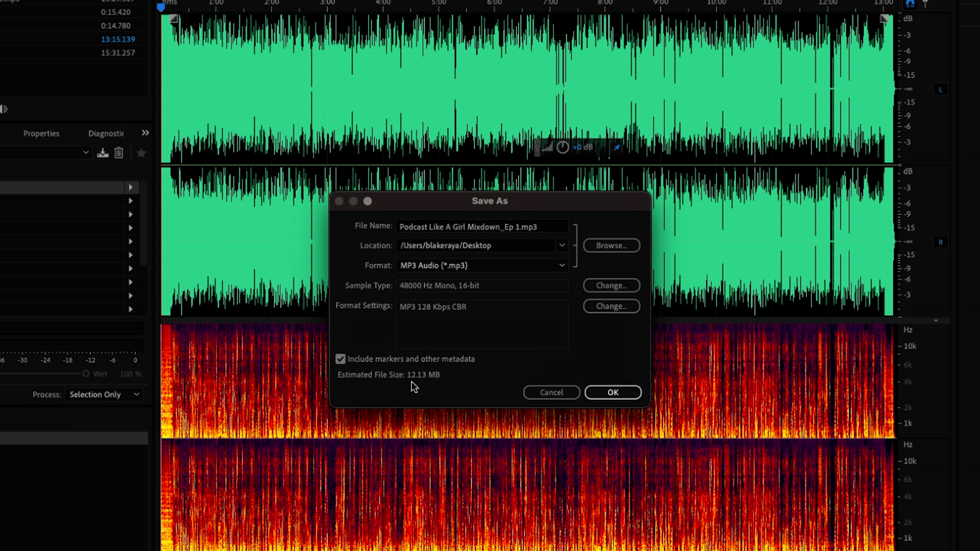This screenshot has height=551, width=980.
Task: Select the Properties tab
Action: coord(41,133)
